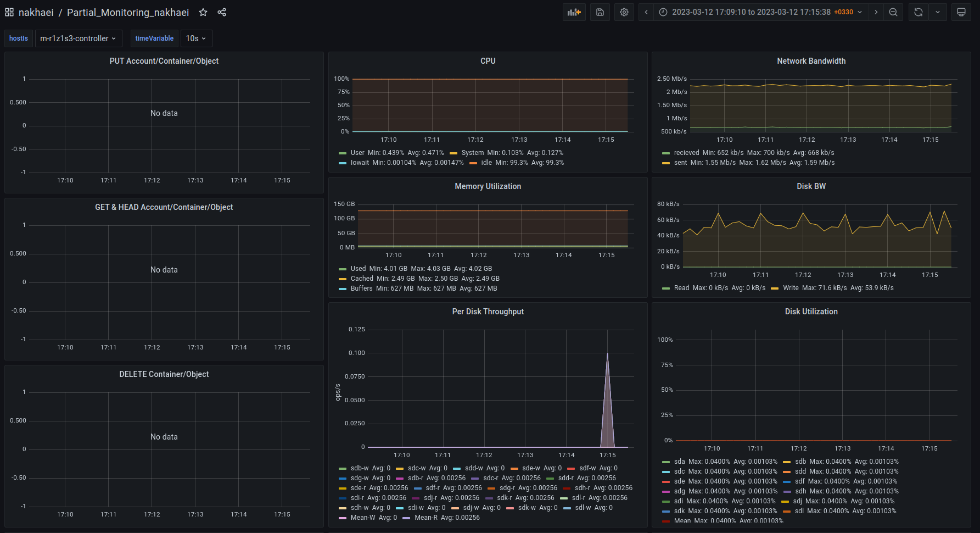Toggle the sent series in Network legend

(680, 163)
